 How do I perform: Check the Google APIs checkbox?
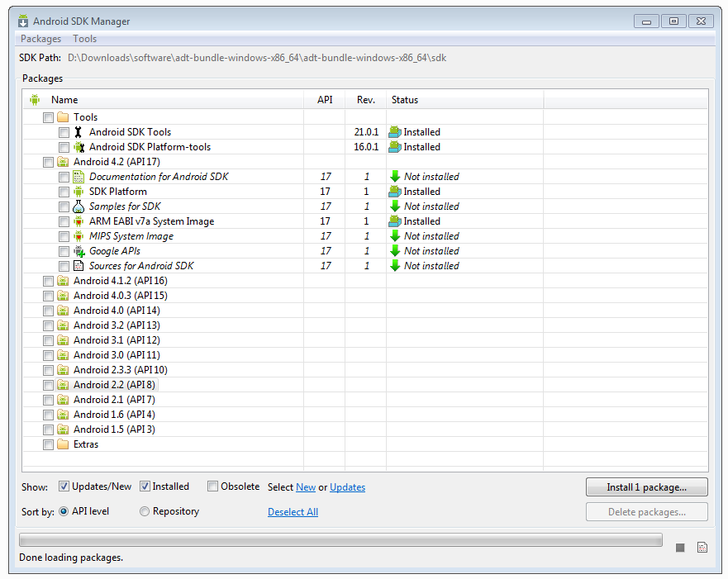[64, 251]
